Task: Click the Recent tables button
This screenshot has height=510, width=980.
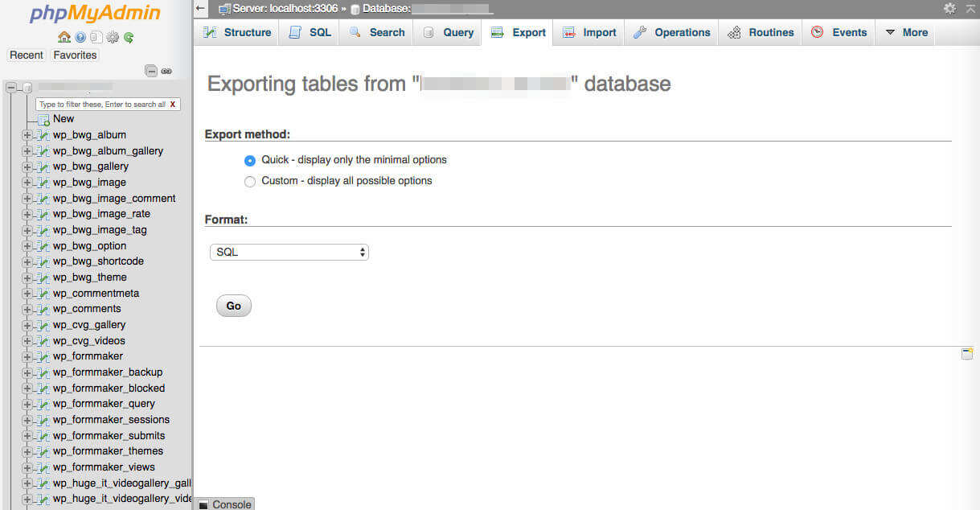Action: click(27, 55)
